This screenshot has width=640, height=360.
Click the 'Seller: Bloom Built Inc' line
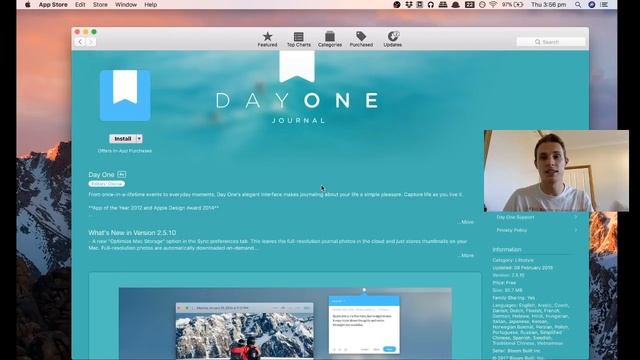click(516, 351)
